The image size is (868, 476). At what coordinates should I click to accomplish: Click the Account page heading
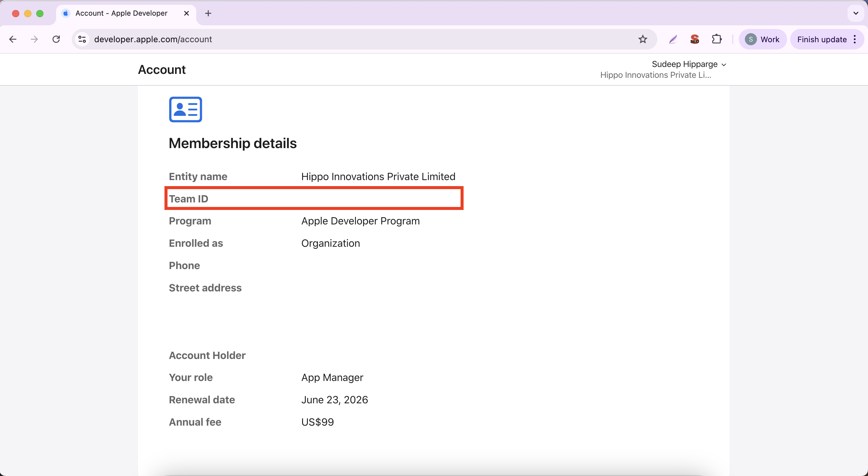162,70
